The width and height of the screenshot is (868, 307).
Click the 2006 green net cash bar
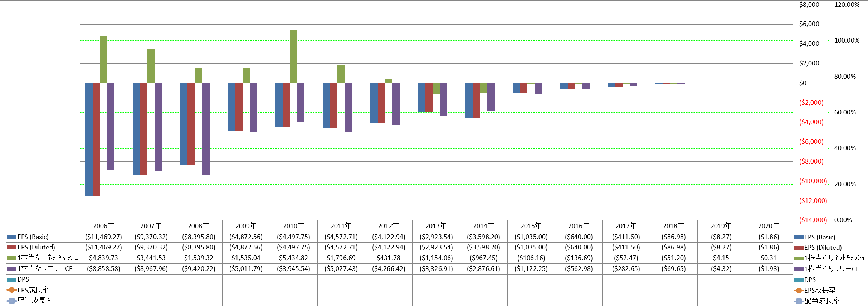coord(103,59)
